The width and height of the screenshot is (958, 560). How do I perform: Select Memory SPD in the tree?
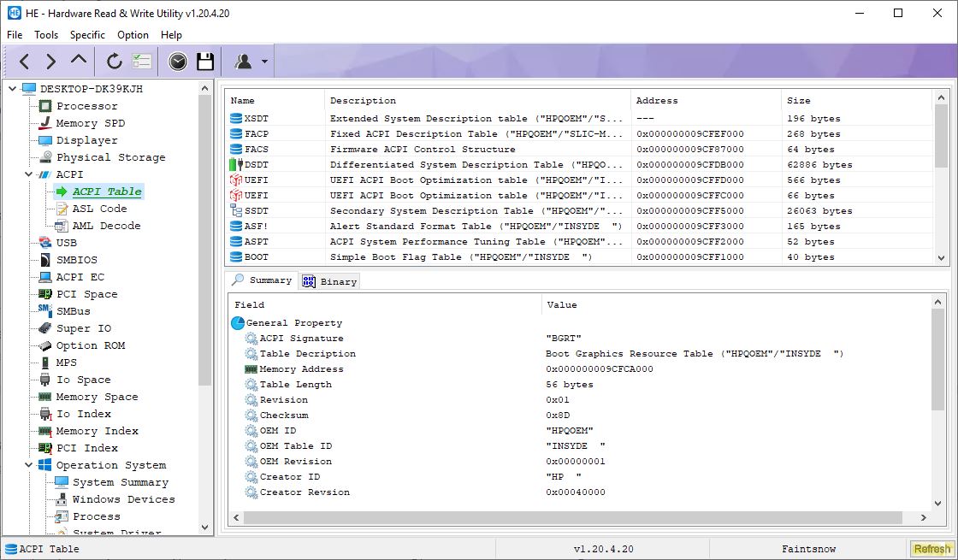click(90, 123)
